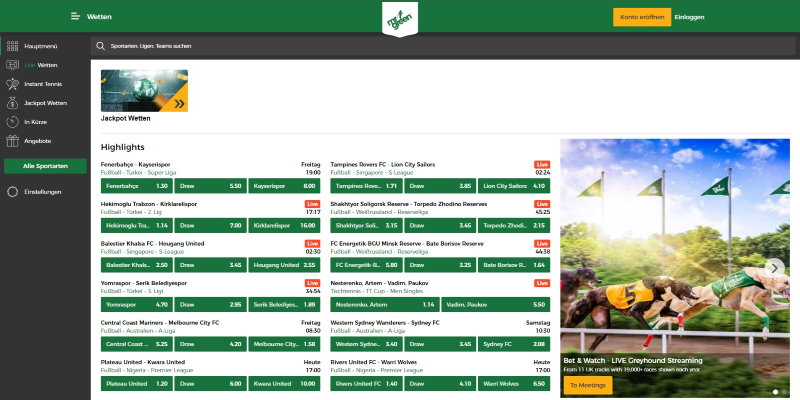Select the first carousel dot indicator

click(776, 392)
